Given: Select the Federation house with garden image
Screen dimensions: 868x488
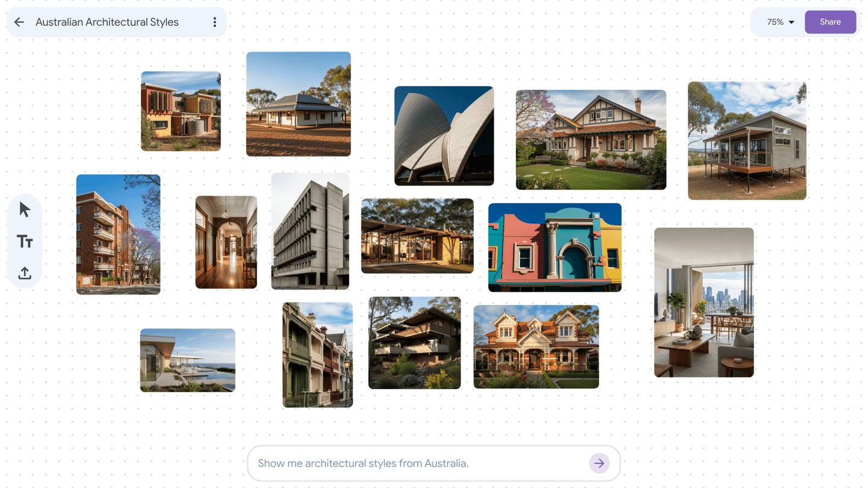Looking at the screenshot, I should coord(591,140).
